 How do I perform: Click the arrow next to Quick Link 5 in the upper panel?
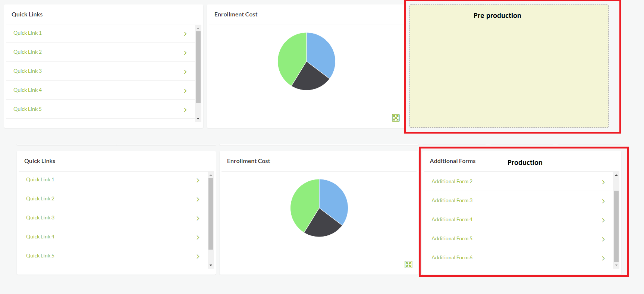click(185, 110)
